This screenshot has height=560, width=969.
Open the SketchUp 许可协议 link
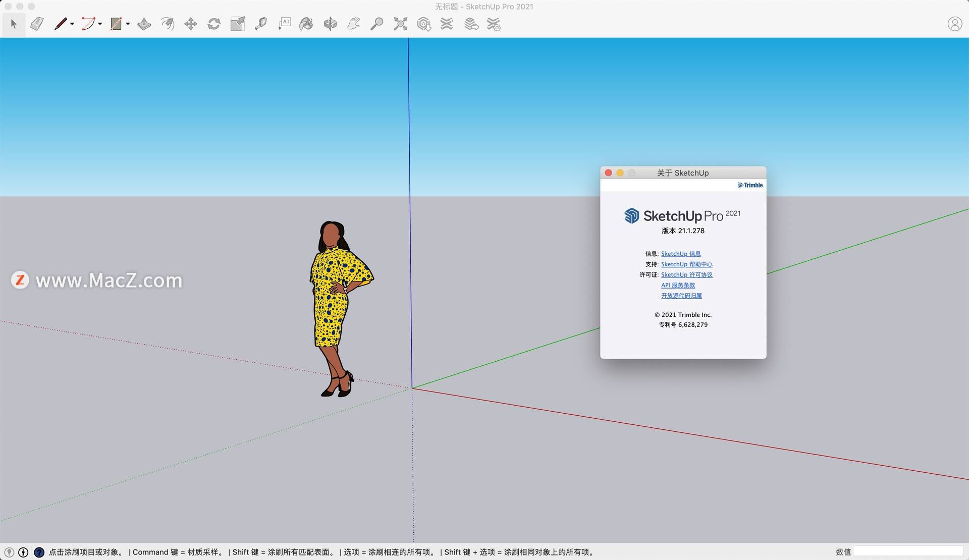pos(686,275)
